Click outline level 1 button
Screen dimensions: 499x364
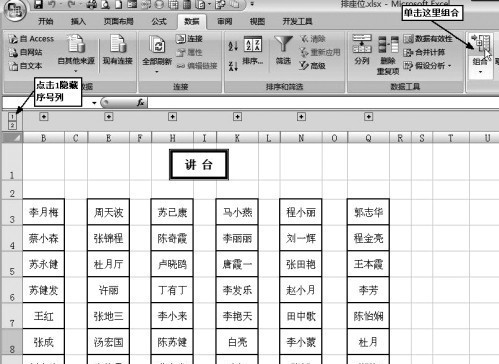(12, 117)
